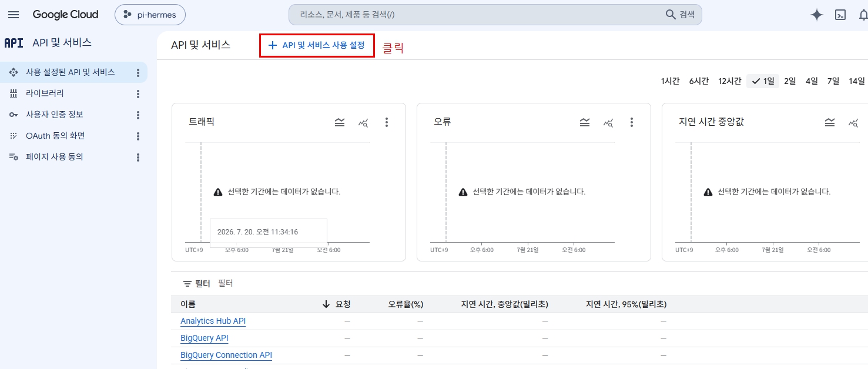The width and height of the screenshot is (868, 369).
Task: Open more options on 오류 chart
Action: pyautogui.click(x=632, y=122)
